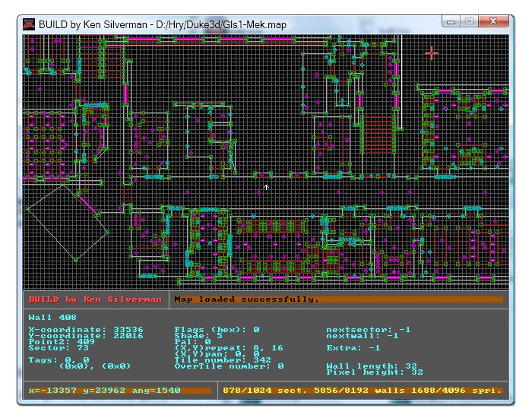Viewport: 532px width, 418px height.
Task: Maximize the BUILD editor window
Action: click(x=469, y=21)
